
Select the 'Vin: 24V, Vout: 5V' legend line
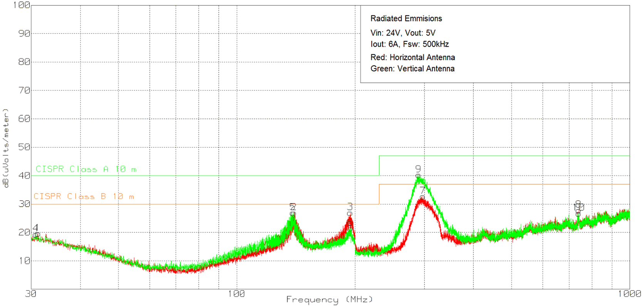click(403, 33)
